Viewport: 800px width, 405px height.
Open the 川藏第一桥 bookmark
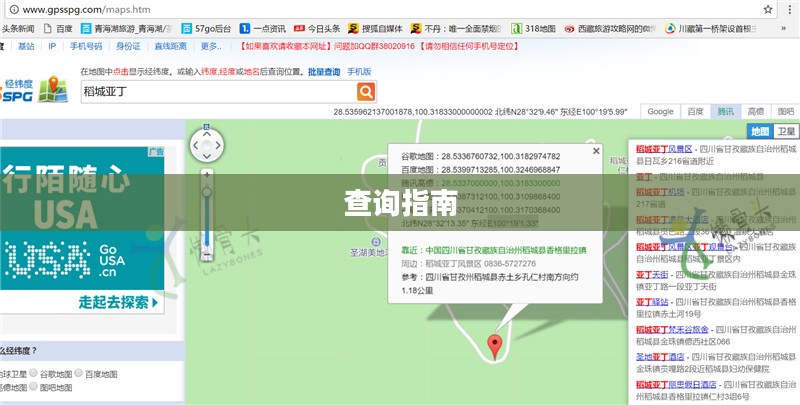[x=711, y=29]
